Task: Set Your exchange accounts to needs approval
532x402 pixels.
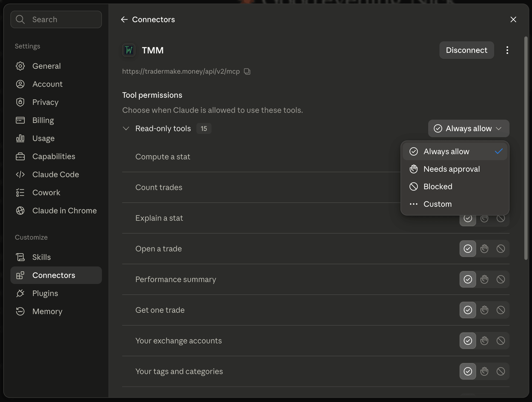Action: coord(484,341)
